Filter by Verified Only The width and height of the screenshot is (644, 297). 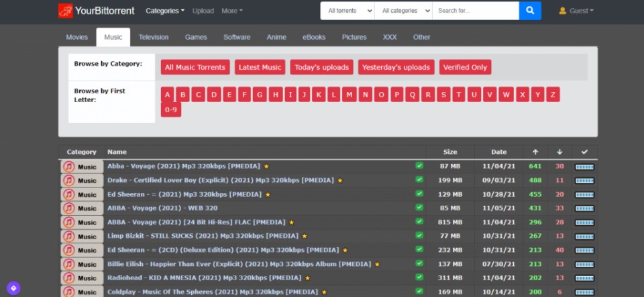465,67
